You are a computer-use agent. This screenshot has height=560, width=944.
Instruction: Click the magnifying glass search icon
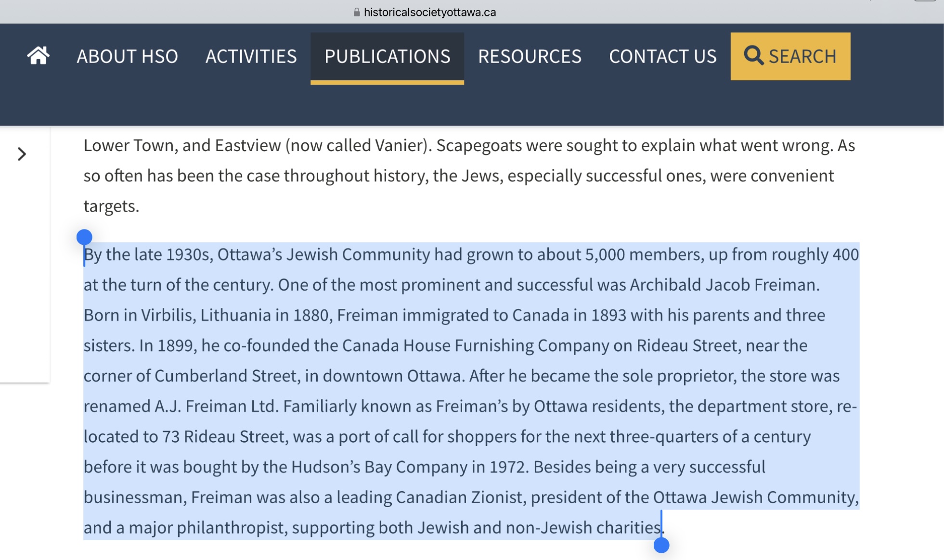pos(753,55)
